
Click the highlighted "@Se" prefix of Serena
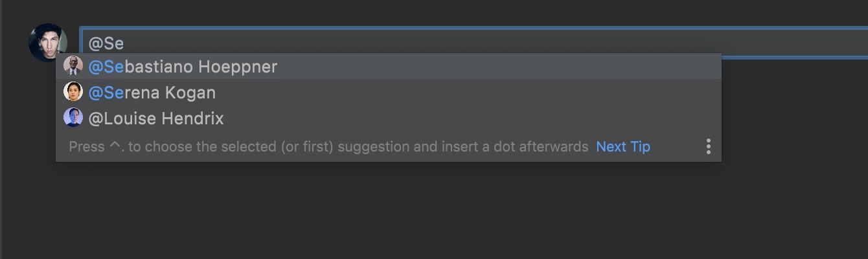106,93
